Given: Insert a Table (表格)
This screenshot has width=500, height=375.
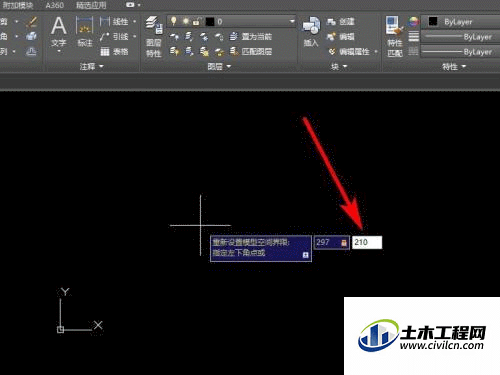Looking at the screenshot, I should 114,52.
